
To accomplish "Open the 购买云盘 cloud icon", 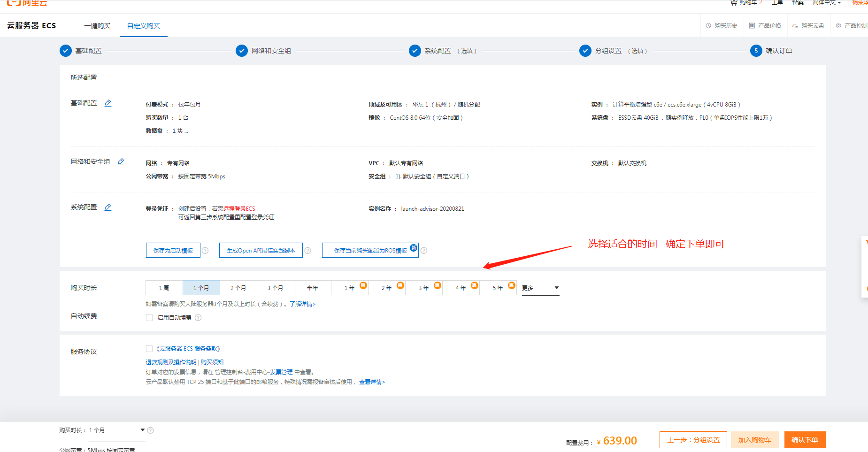I will (x=795, y=26).
